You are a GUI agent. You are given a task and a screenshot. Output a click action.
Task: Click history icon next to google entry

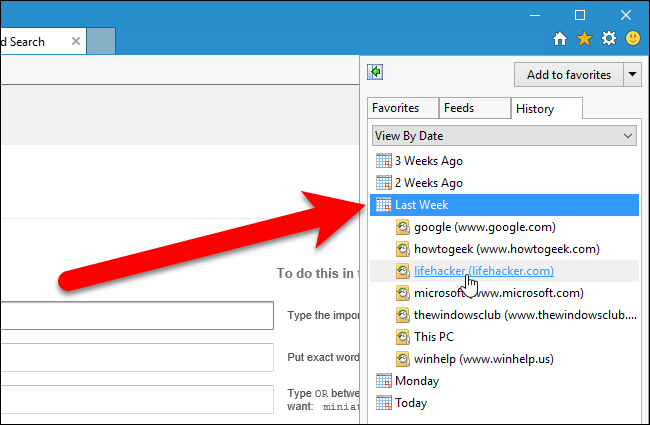[403, 227]
